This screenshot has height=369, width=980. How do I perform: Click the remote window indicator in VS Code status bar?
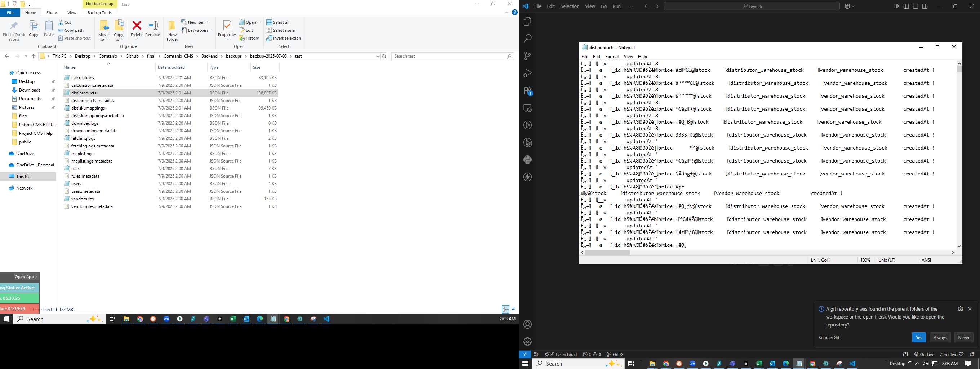[x=525, y=354]
